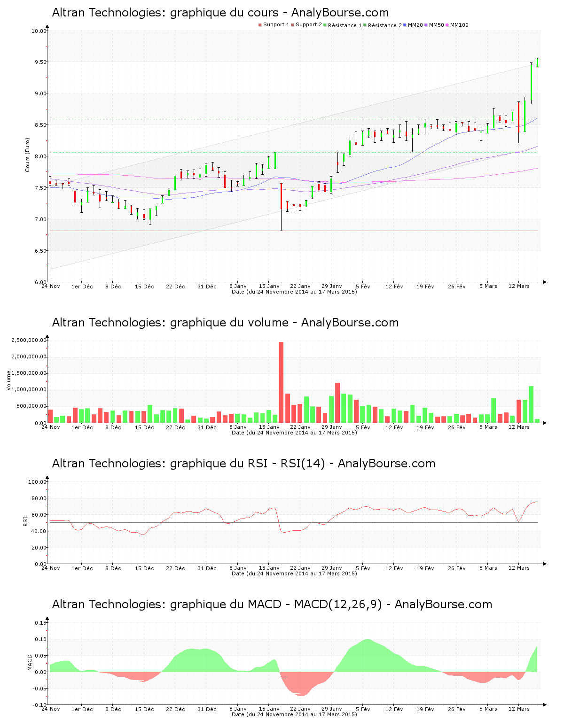This screenshot has height=728, width=564.
Task: Click the last green candlestick near 9.50
Action: [537, 62]
